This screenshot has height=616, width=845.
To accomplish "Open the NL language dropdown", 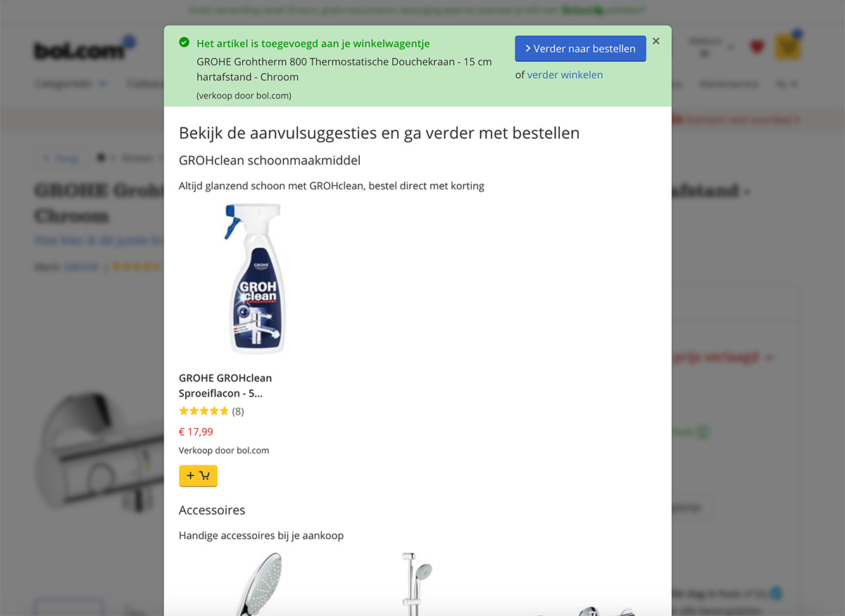I will coord(787,84).
